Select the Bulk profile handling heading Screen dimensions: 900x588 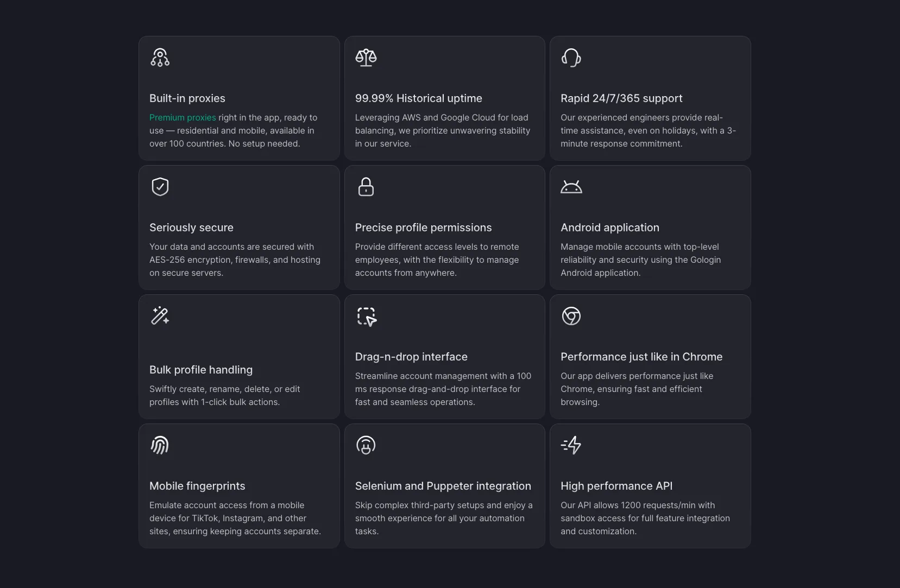(201, 370)
